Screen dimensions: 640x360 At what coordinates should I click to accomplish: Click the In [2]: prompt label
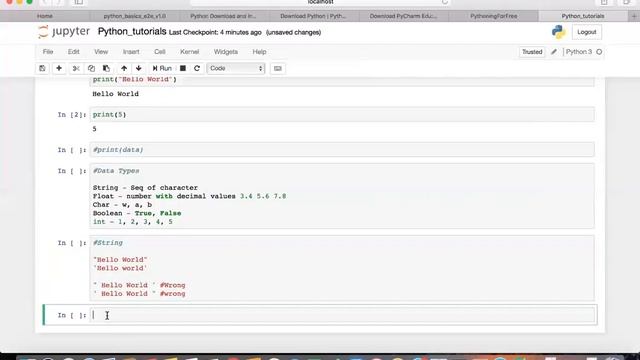72,115
